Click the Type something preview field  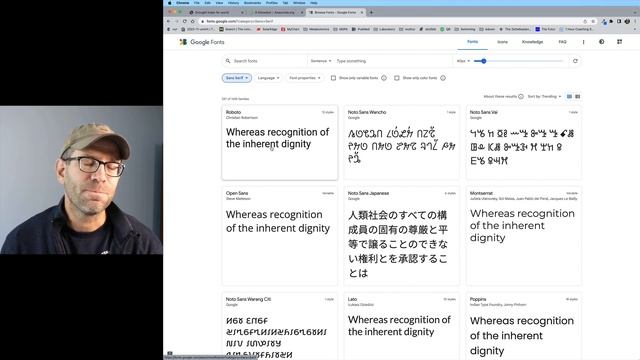tap(392, 61)
